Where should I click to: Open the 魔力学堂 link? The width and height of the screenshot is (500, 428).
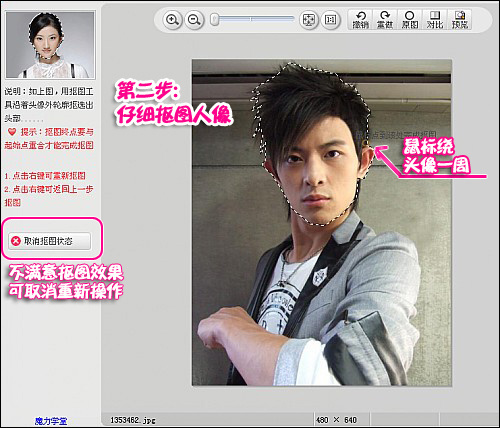51,421
